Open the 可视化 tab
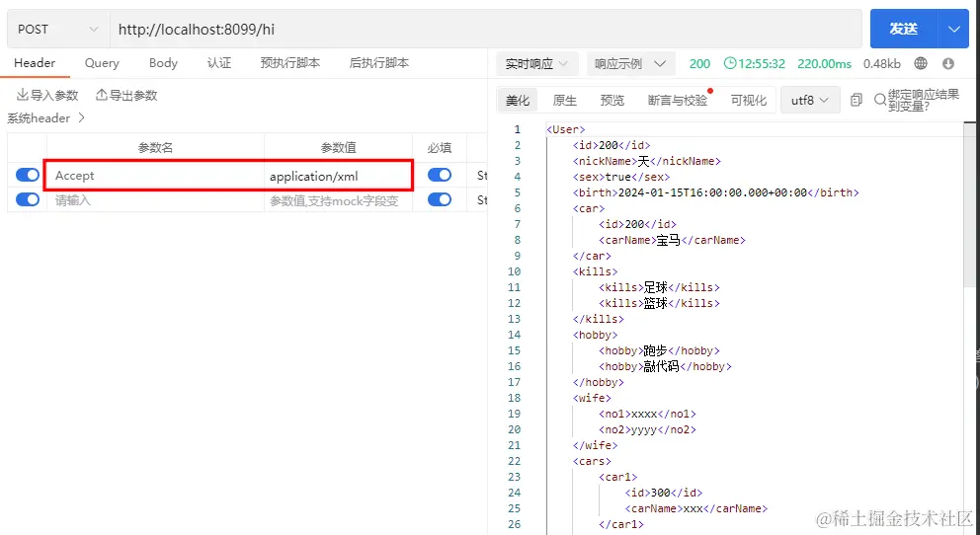 pos(748,100)
